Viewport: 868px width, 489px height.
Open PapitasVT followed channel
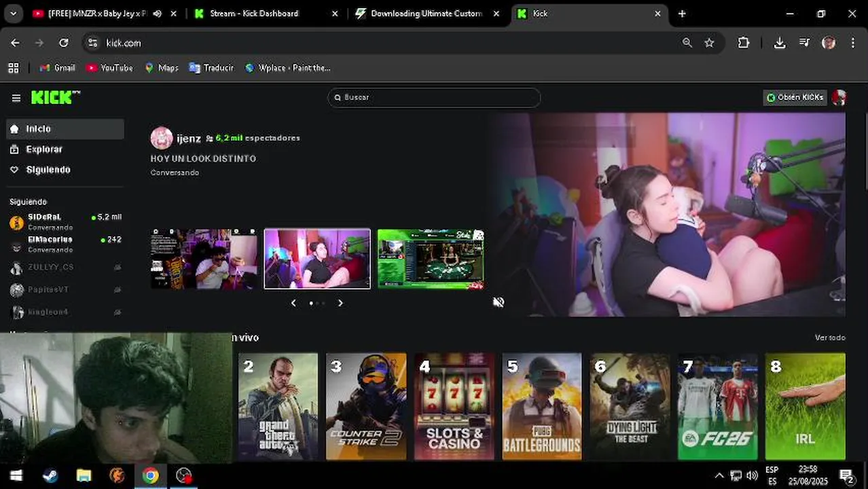point(65,290)
